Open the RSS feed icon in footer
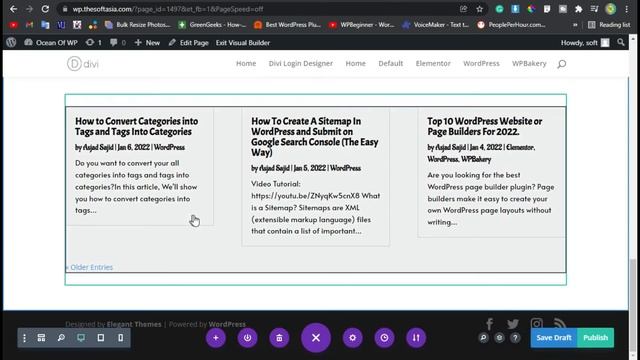This screenshot has width=640, height=360. pyautogui.click(x=560, y=324)
